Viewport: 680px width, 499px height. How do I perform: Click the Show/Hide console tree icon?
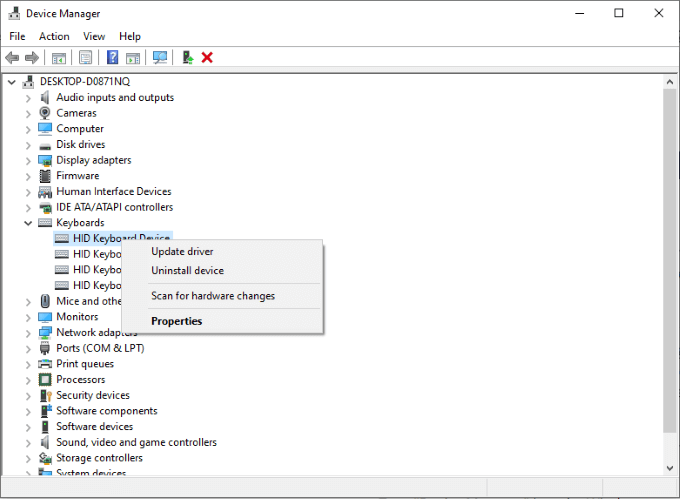click(x=59, y=58)
